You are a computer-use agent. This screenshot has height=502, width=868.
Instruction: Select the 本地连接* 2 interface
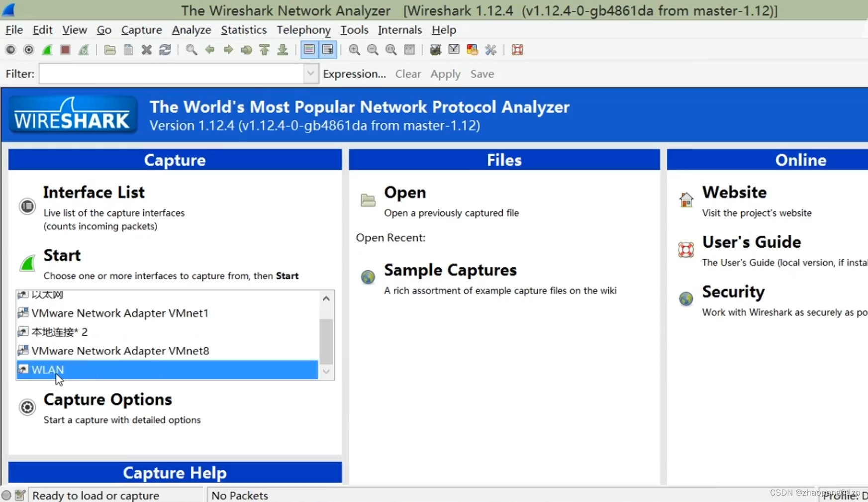point(167,332)
